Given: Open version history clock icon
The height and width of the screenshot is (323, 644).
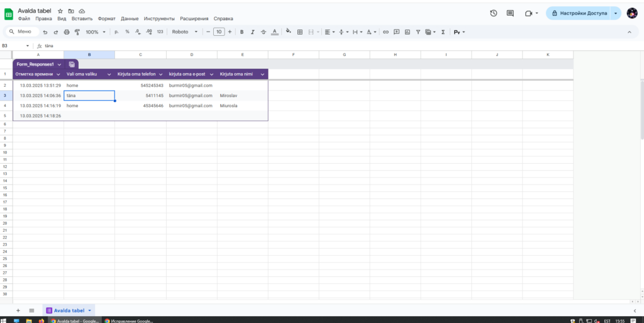Looking at the screenshot, I should (x=494, y=13).
